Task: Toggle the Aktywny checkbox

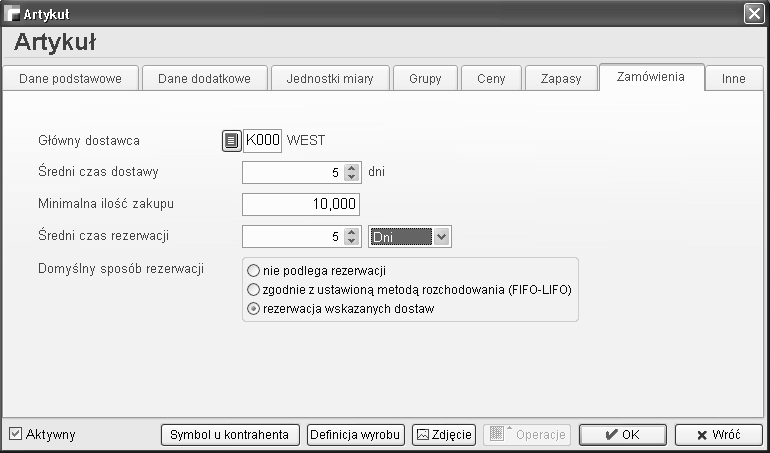Action: 16,434
